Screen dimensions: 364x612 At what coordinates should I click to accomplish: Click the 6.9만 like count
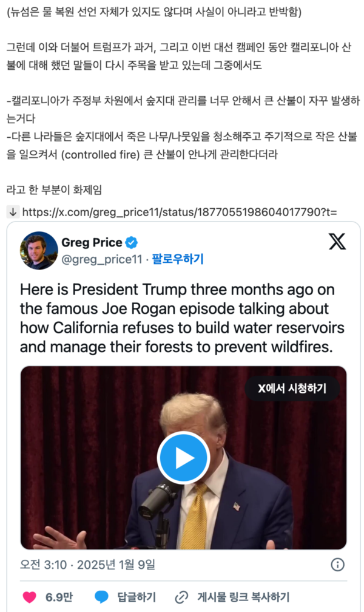[x=59, y=597]
